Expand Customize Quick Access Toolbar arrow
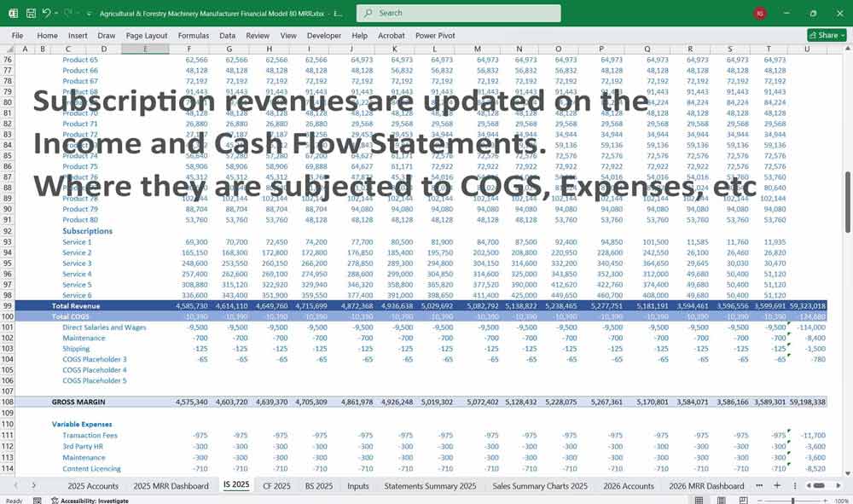Screen dimensions: 853x504 pyautogui.click(x=88, y=14)
